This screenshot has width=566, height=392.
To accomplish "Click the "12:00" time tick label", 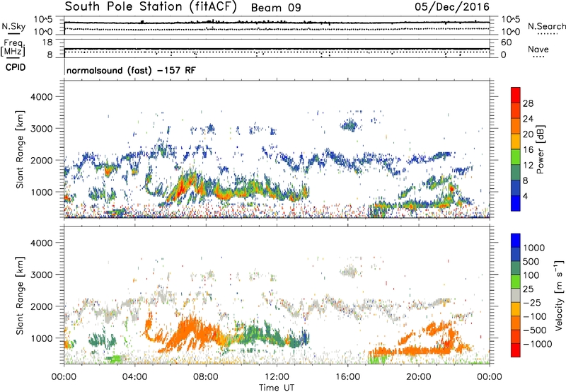I will tap(277, 377).
